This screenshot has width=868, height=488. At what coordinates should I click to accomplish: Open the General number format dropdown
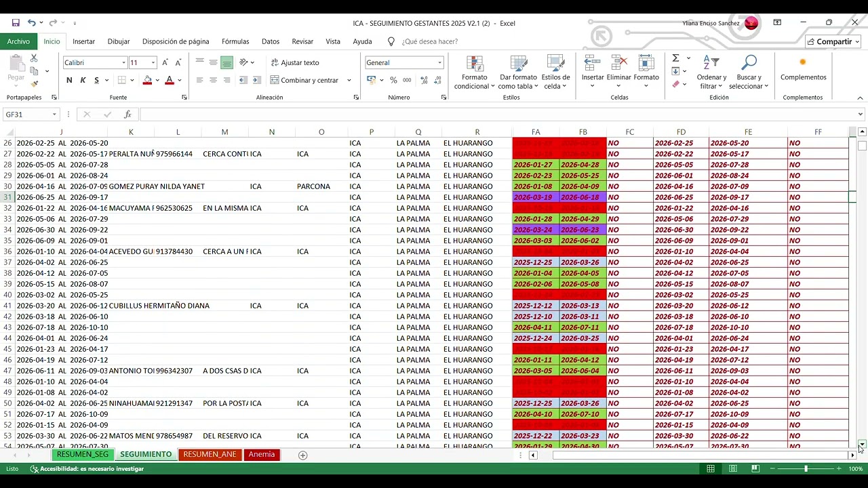pyautogui.click(x=439, y=62)
